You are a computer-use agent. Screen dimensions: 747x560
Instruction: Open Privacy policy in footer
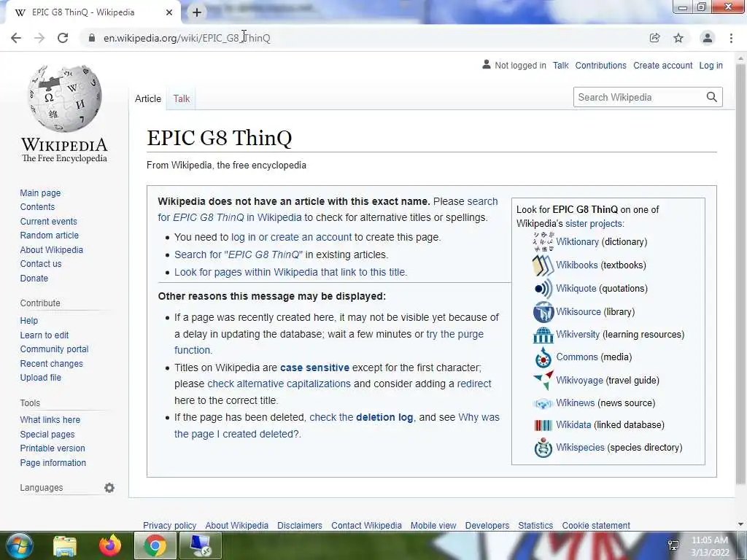click(x=169, y=526)
